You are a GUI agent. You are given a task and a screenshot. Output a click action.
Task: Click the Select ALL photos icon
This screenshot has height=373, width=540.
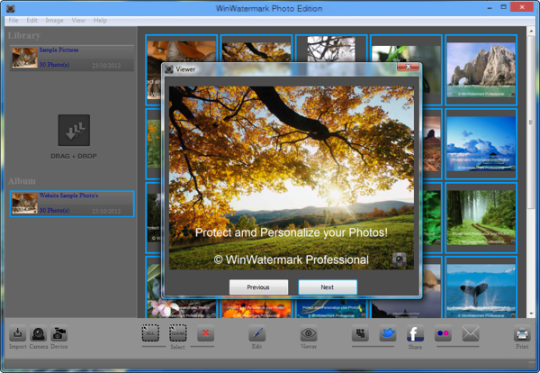pos(150,333)
